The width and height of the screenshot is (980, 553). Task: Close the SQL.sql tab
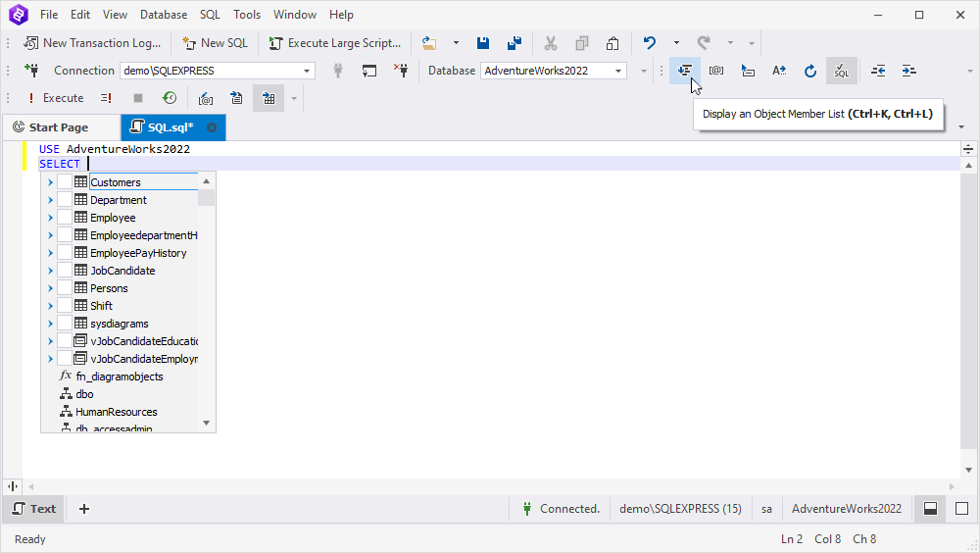[212, 127]
